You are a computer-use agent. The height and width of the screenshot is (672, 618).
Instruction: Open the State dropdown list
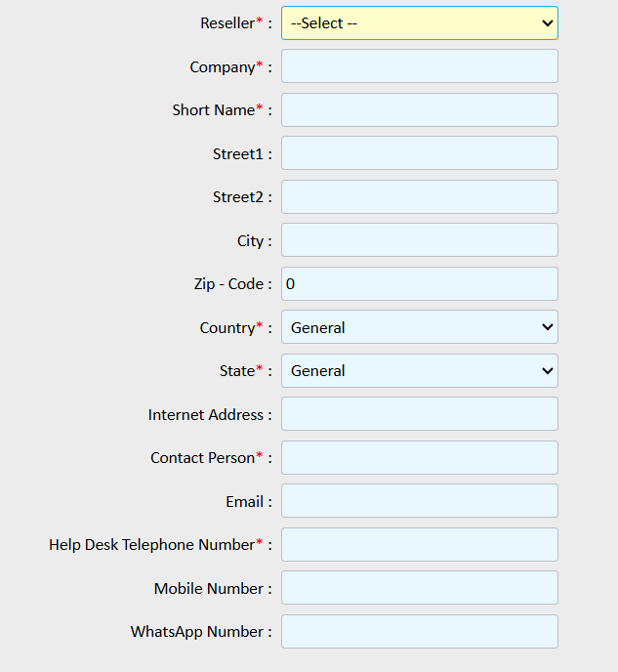click(419, 371)
